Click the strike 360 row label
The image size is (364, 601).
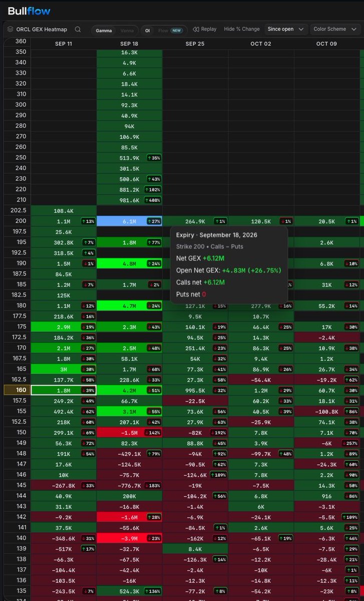[20, 41]
